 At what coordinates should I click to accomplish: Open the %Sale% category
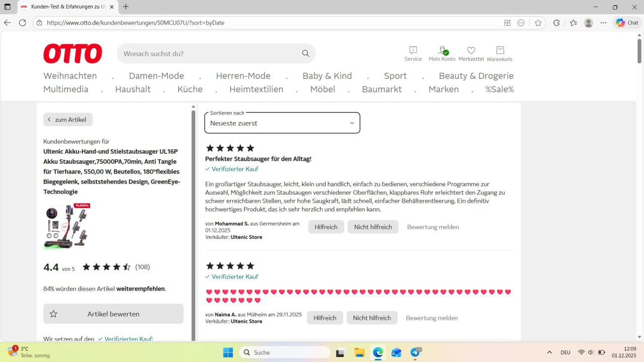[x=500, y=89]
